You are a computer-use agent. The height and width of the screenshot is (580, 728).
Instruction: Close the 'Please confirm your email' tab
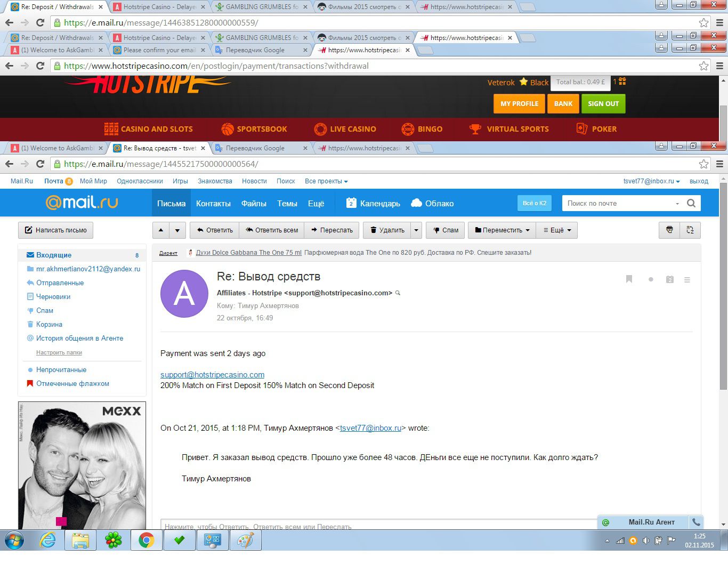(203, 50)
